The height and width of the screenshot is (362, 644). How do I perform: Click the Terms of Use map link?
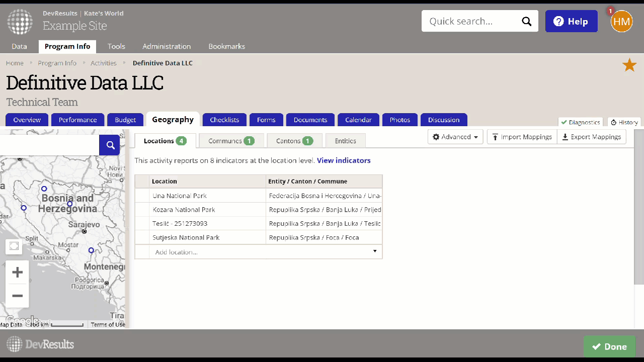pos(108,325)
